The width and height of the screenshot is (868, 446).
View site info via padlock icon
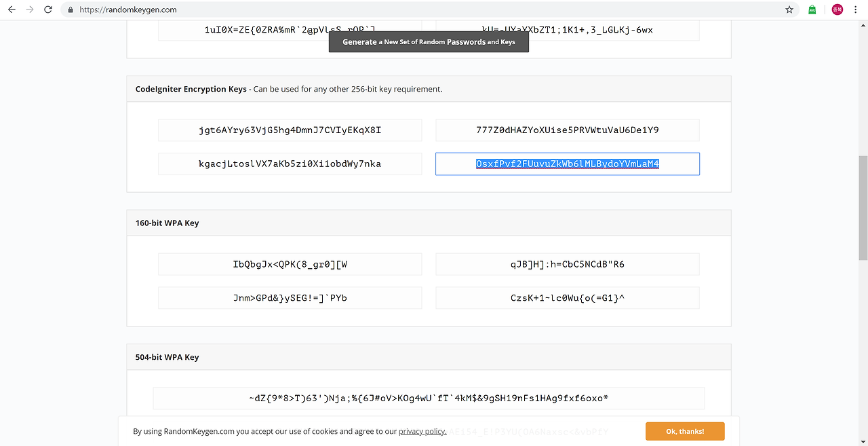pos(71,10)
